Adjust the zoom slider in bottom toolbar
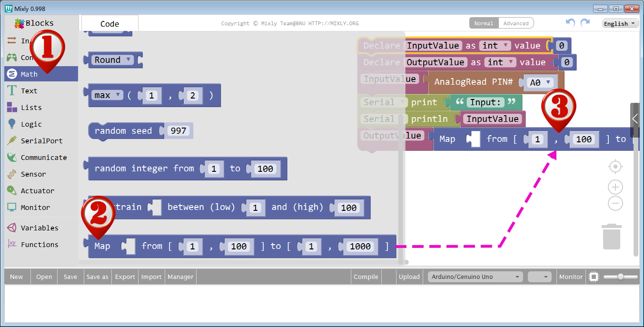The width and height of the screenshot is (644, 327). pos(621,277)
